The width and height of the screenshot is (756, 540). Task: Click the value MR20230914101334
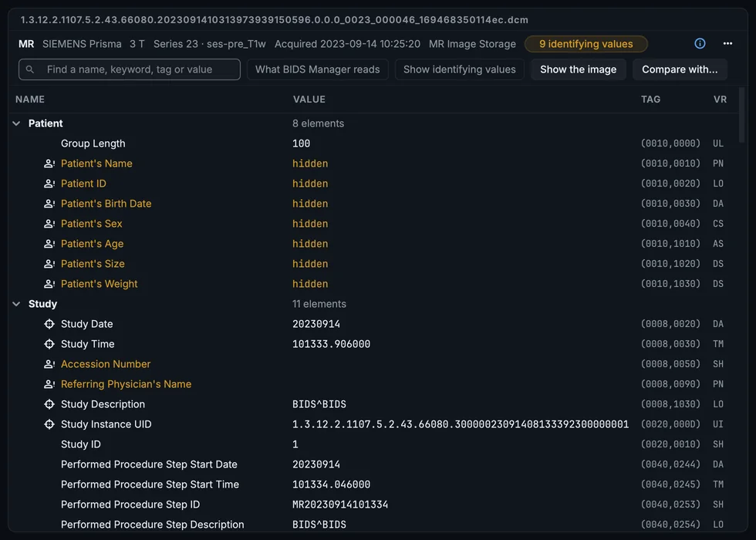(x=340, y=505)
